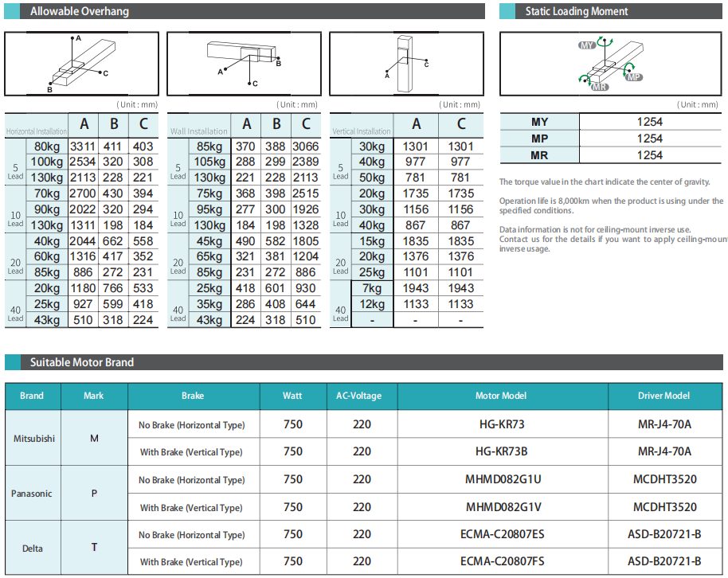Click teal marker beside Allowable Overhang heading
This screenshot has width=728, height=578.
(x=14, y=12)
